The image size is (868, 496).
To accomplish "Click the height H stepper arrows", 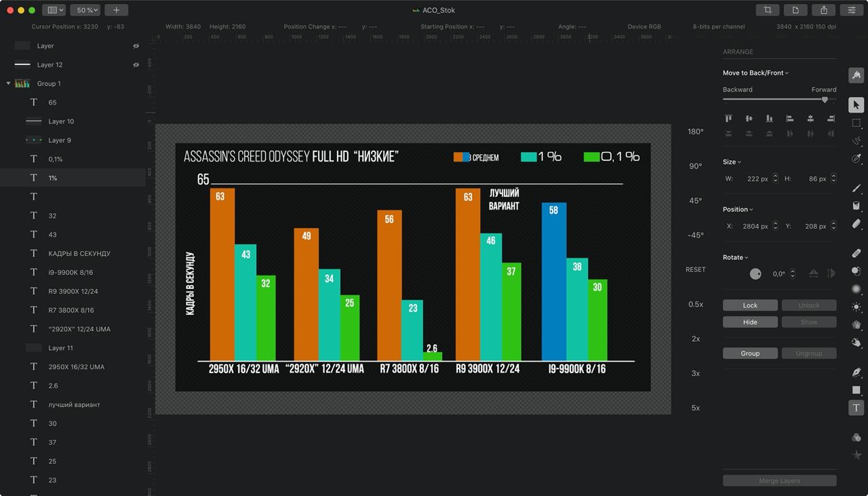I will (833, 178).
